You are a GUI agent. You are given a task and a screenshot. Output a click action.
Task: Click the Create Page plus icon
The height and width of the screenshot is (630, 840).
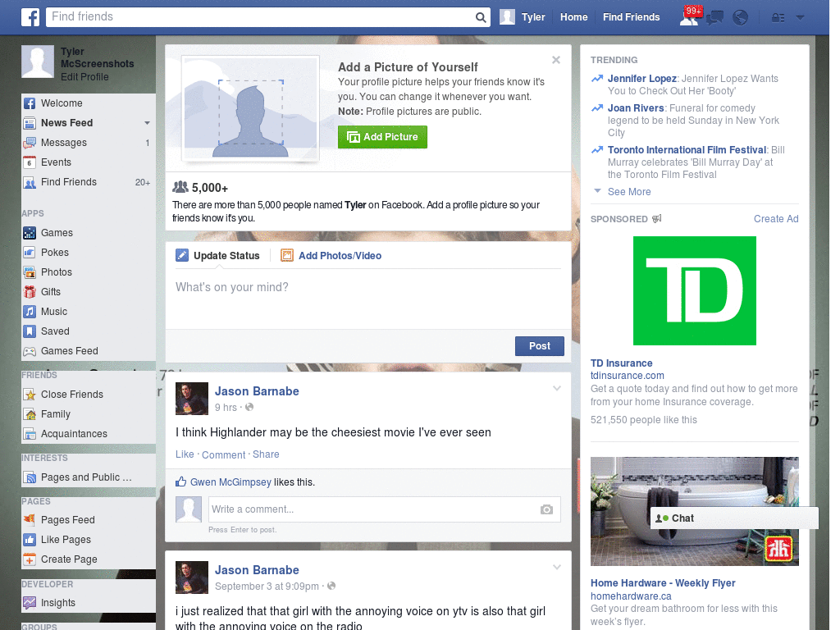tap(30, 559)
